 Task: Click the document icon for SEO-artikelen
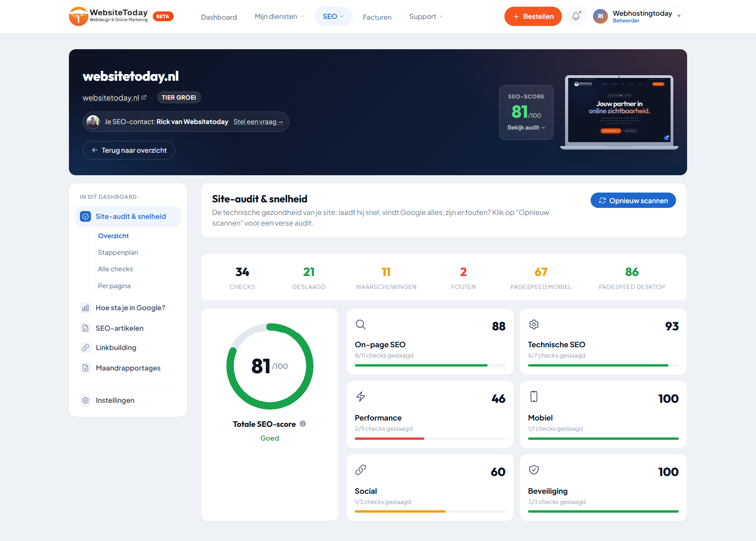point(85,328)
